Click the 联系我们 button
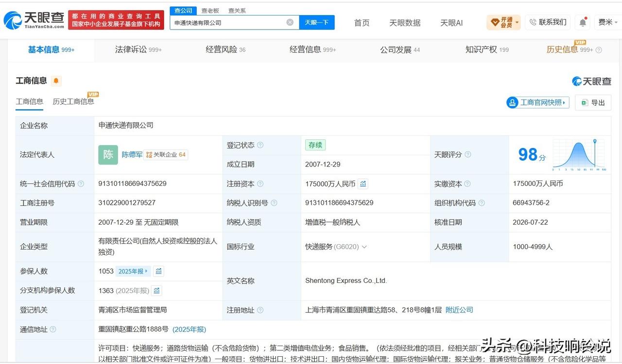 pyautogui.click(x=548, y=22)
